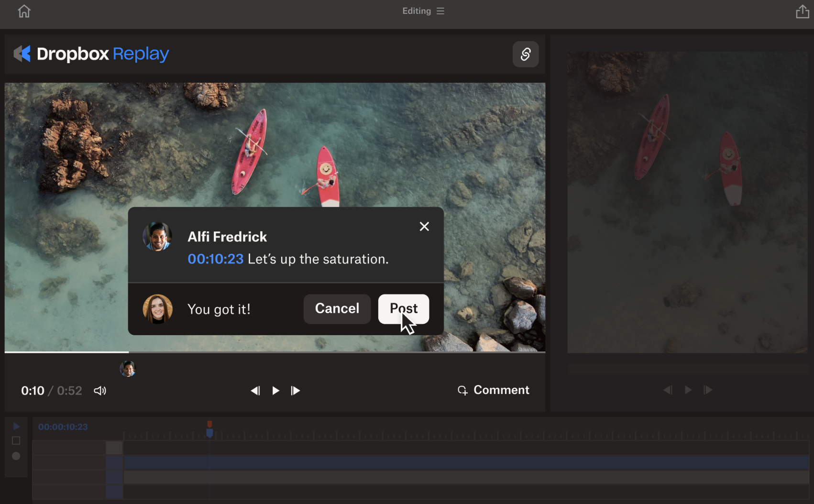814x504 pixels.
Task: Close Alfi Fredrick's comment popup
Action: tap(424, 227)
